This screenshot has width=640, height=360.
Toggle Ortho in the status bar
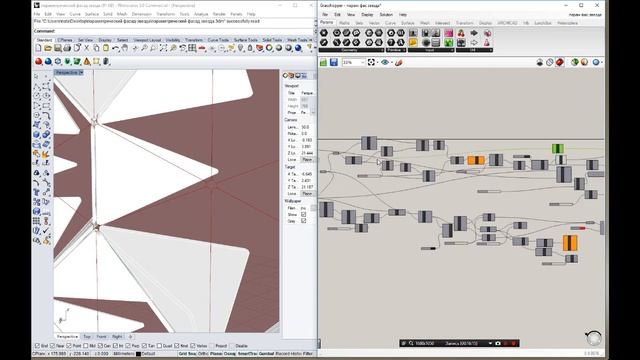pyautogui.click(x=203, y=353)
